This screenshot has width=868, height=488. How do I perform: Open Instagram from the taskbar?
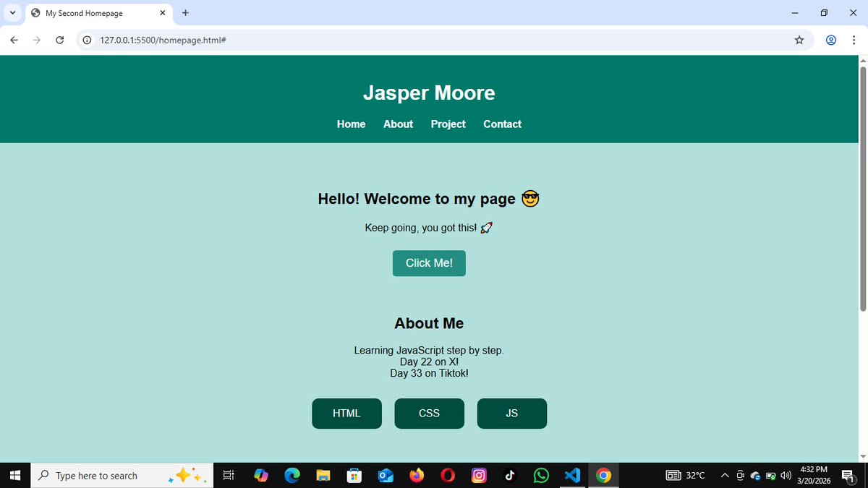pos(478,475)
